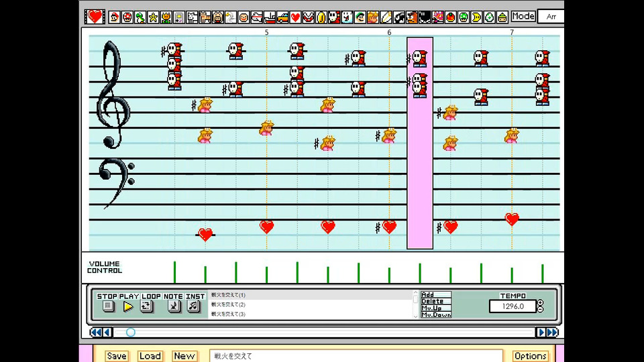Add a song to the arrangement list
The height and width of the screenshot is (362, 644).
[436, 295]
